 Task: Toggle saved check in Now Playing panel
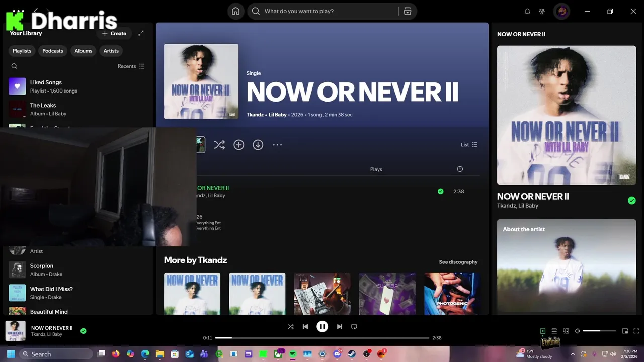632,200
